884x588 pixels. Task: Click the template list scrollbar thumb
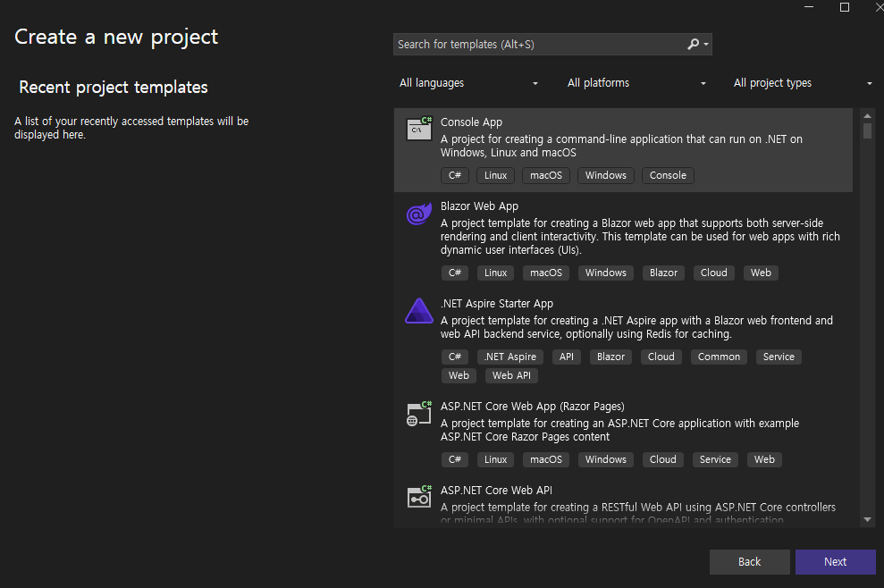[x=867, y=130]
